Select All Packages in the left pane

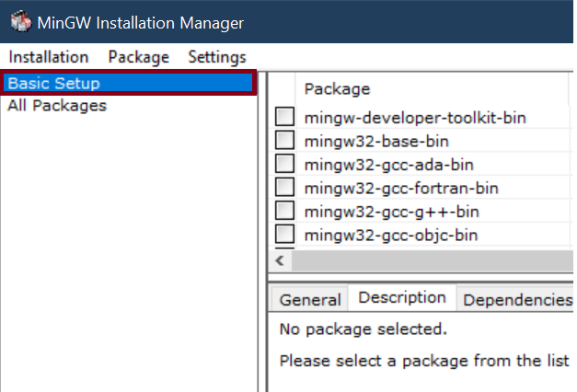point(57,106)
